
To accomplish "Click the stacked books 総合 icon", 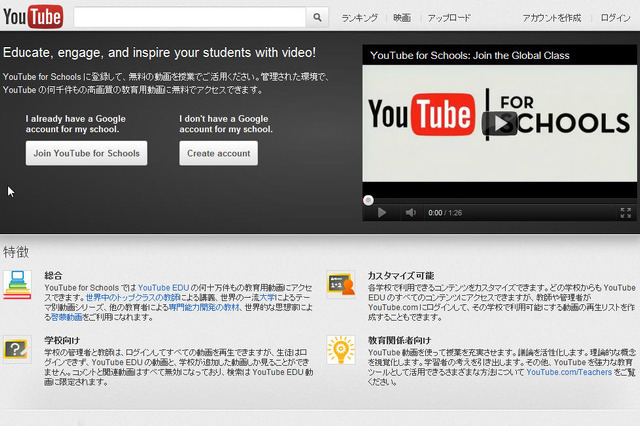I will (x=17, y=284).
